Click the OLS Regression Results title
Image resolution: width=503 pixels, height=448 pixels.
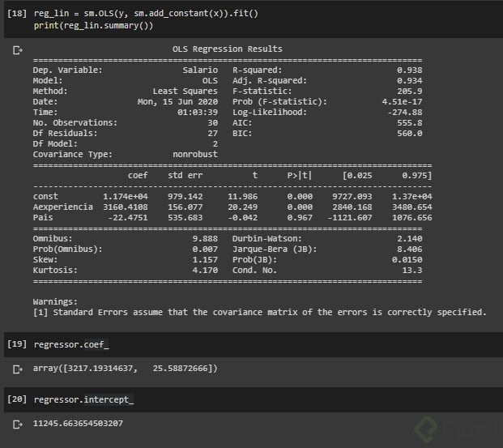[228, 49]
